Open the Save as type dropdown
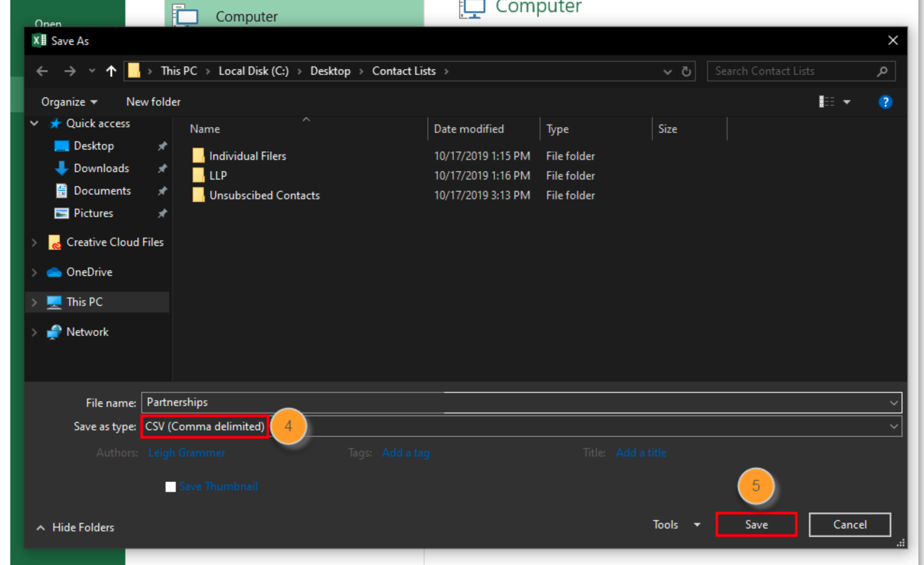 point(894,427)
